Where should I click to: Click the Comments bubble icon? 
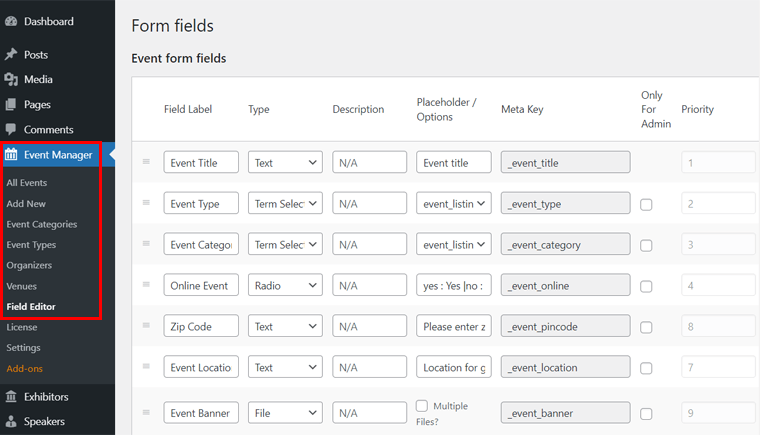coord(11,129)
